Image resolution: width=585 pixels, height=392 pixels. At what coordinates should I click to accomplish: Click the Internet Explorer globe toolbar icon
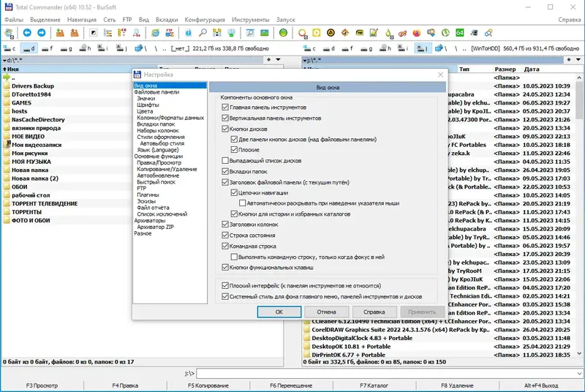[155, 33]
